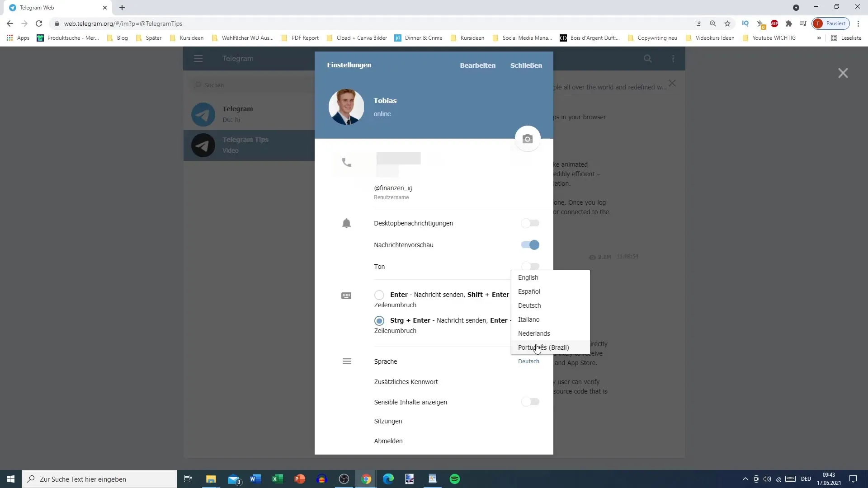
Task: Click the keyboard icon in settings
Action: pos(346,296)
